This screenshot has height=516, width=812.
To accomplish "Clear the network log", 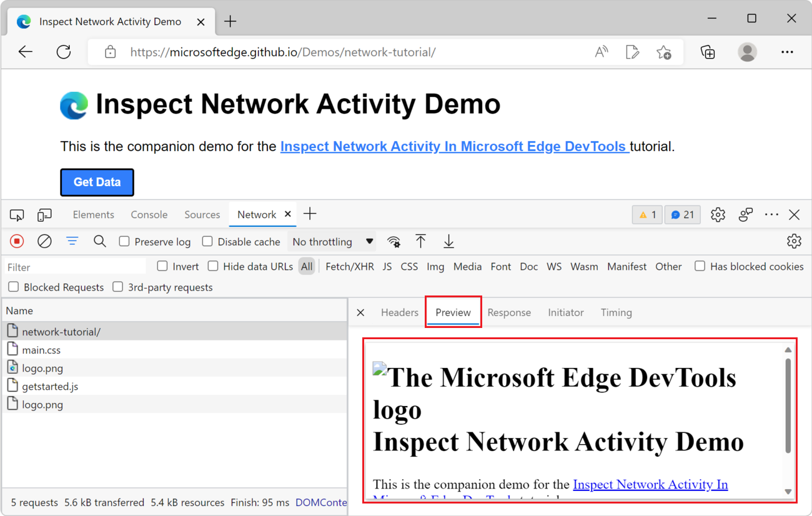I will (44, 242).
